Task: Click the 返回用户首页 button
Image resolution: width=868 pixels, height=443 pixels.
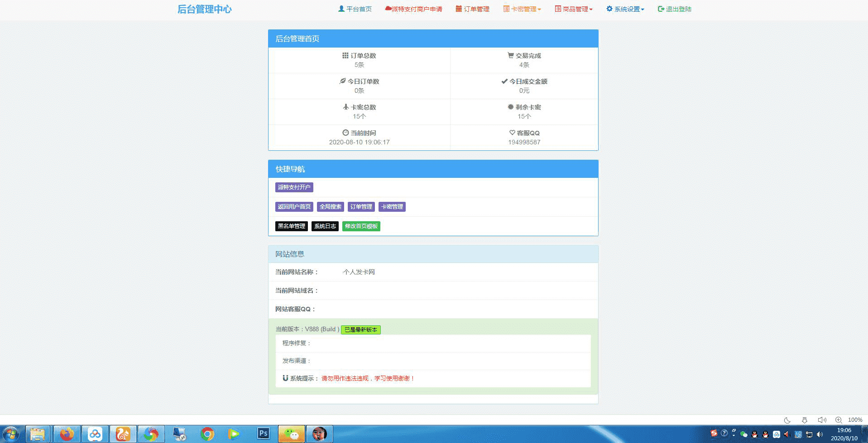Action: [x=294, y=207]
